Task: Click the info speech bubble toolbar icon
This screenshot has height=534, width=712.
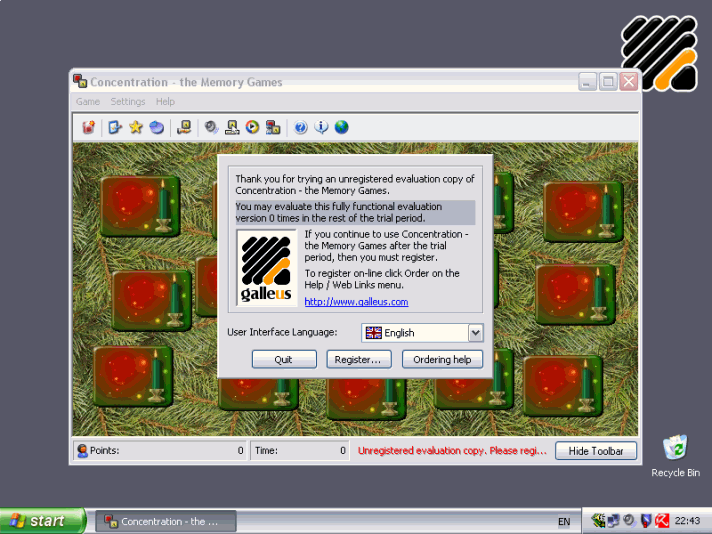Action: (x=321, y=127)
